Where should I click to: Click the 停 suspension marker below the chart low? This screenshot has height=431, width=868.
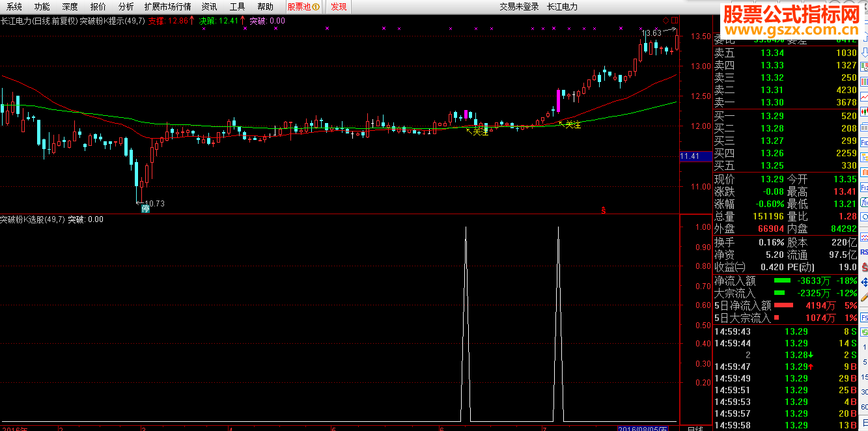[145, 209]
